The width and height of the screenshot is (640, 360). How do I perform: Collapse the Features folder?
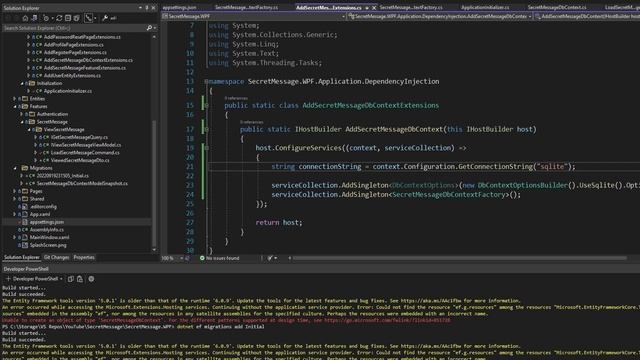(x=15, y=107)
